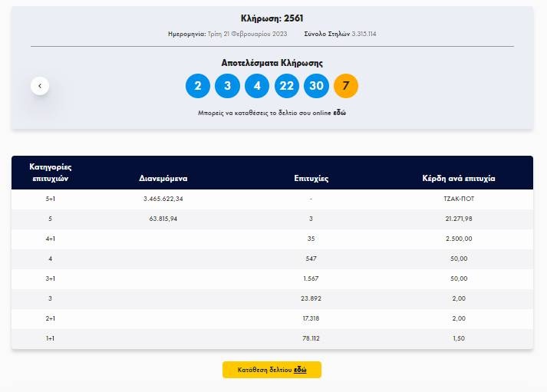Image resolution: width=547 pixels, height=392 pixels.
Task: Click the ΤΖΑΚ-ΠΟΤ jackpot cell
Action: (x=459, y=199)
